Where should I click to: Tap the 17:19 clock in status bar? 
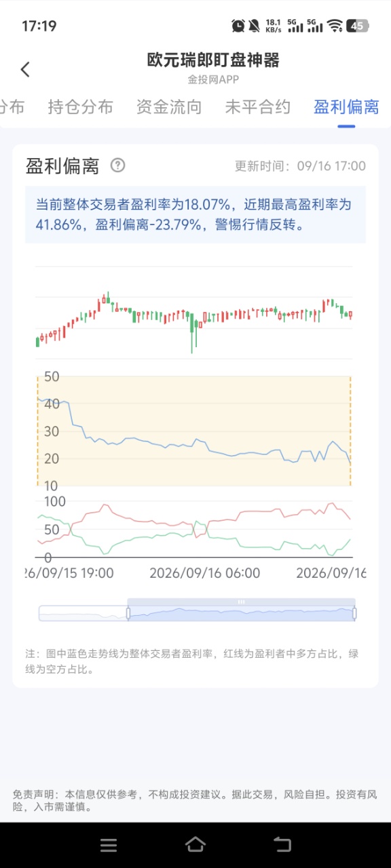tap(39, 26)
